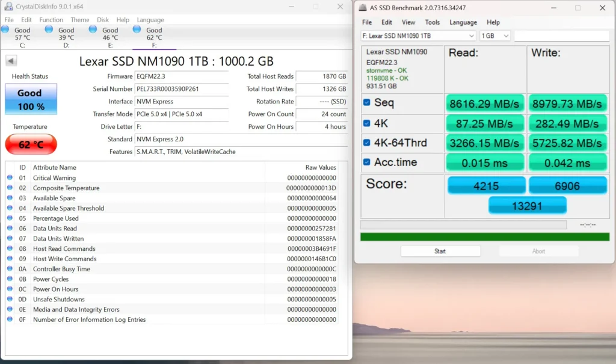
Task: Click status dot for Error Information Log Entries
Action: [x=10, y=319]
